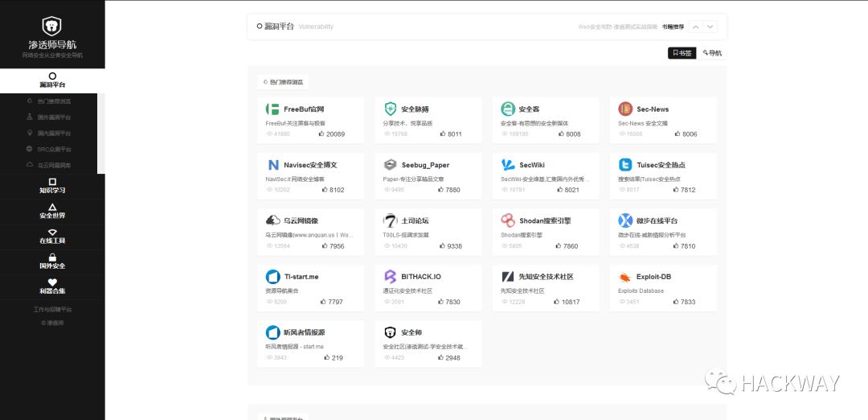Click Tuisec安全热点 Twitter-style bird icon
The height and width of the screenshot is (420, 868).
pyautogui.click(x=625, y=165)
